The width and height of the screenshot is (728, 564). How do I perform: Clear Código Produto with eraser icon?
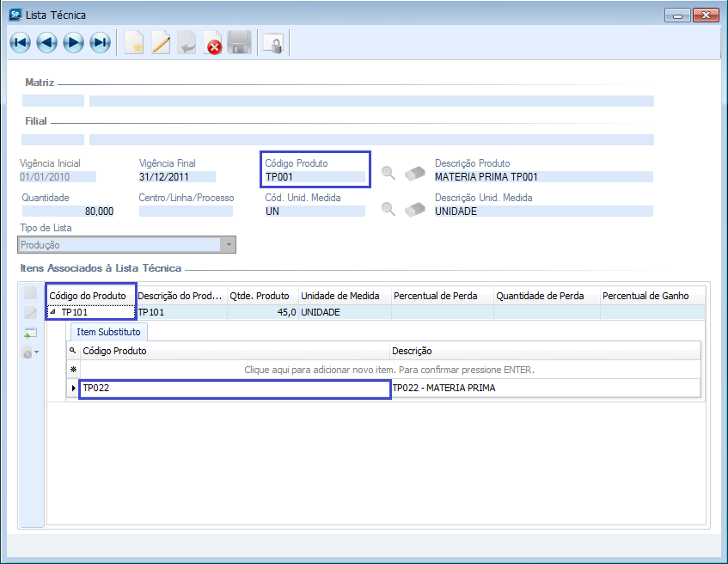pyautogui.click(x=415, y=174)
